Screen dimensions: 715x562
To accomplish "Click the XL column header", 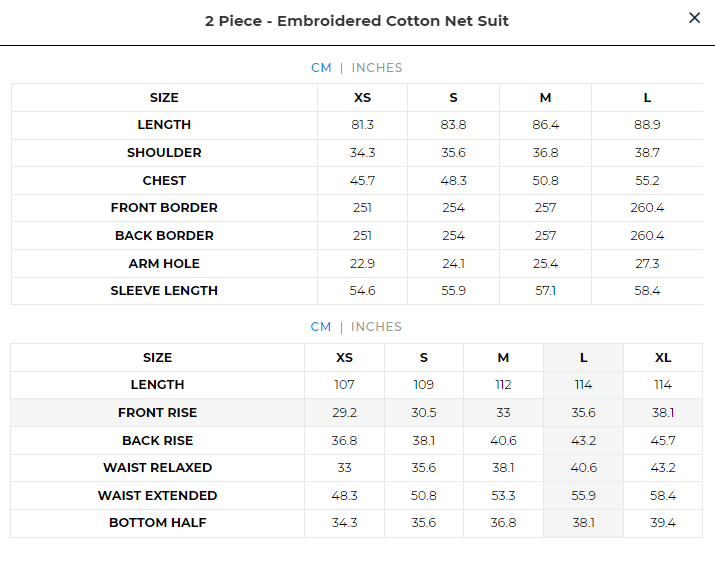I will click(x=663, y=358).
